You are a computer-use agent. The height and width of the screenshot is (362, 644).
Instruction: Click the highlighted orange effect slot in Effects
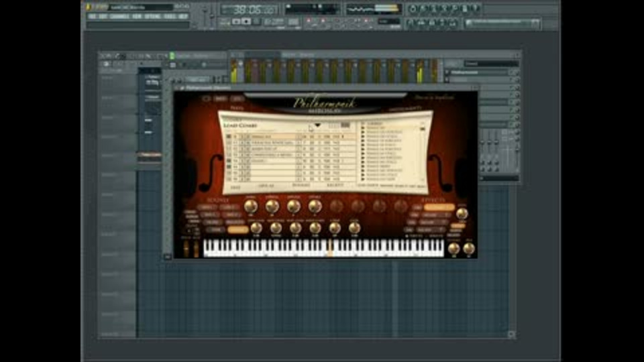[x=439, y=207]
